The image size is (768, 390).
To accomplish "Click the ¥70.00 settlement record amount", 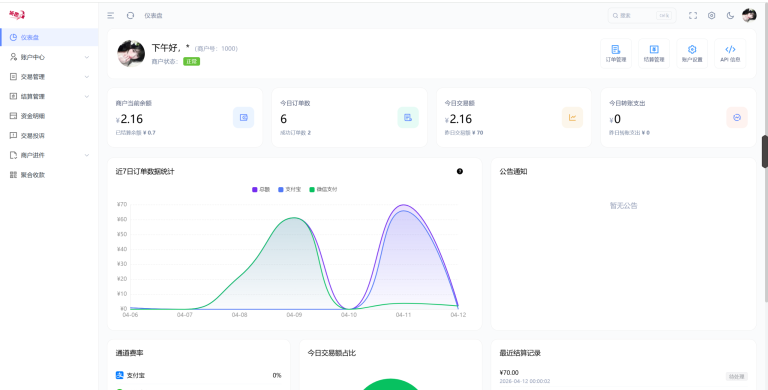I will pyautogui.click(x=509, y=373).
